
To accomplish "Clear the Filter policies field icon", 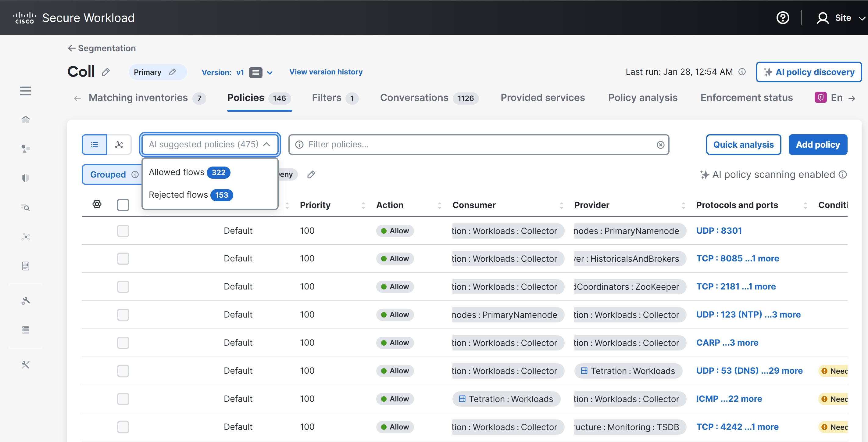I will (x=660, y=145).
